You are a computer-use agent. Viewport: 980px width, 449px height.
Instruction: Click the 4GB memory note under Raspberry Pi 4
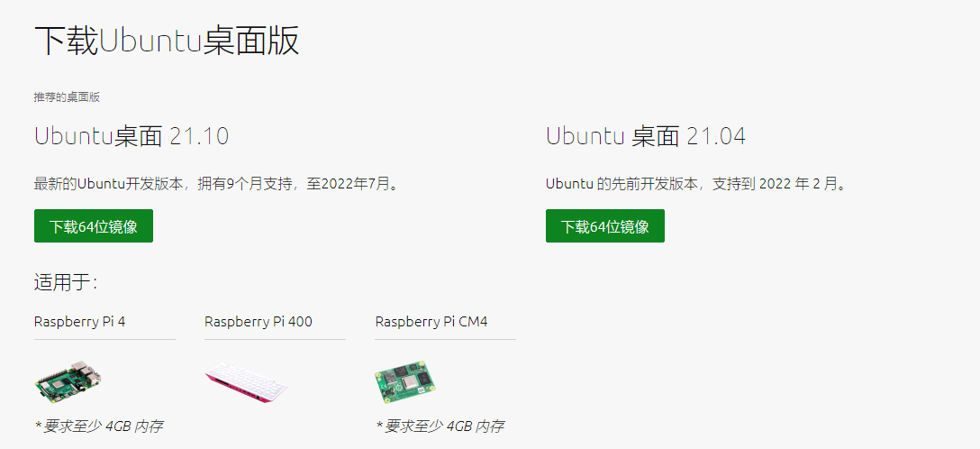coord(99,426)
